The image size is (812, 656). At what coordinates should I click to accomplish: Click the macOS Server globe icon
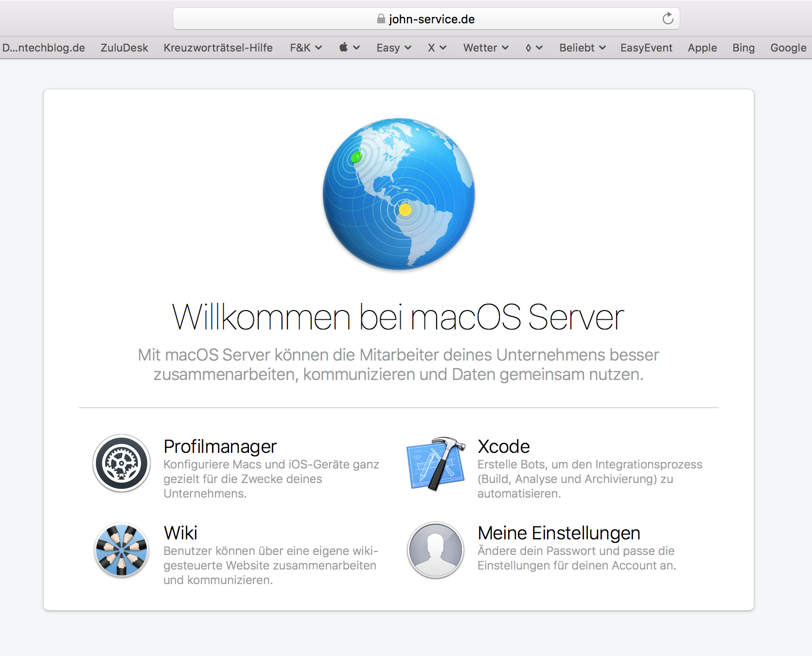(399, 194)
